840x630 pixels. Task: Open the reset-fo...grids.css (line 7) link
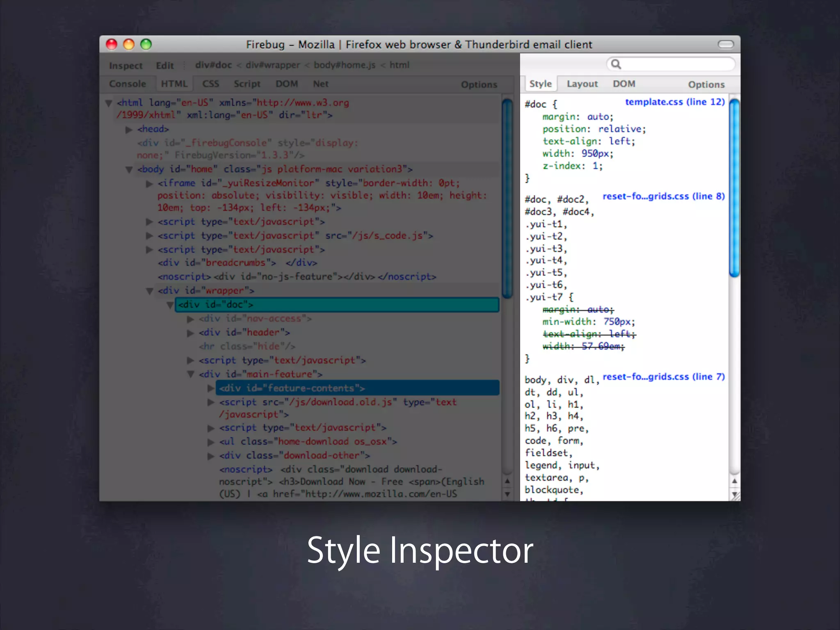click(x=663, y=377)
